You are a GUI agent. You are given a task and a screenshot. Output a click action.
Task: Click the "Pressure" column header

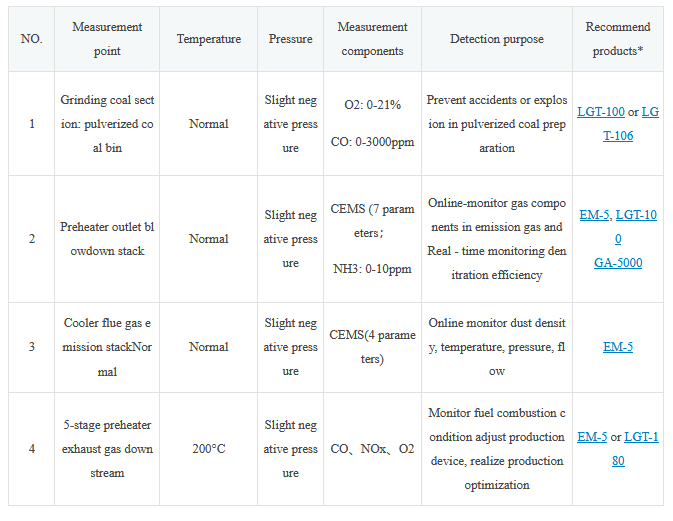click(x=290, y=39)
